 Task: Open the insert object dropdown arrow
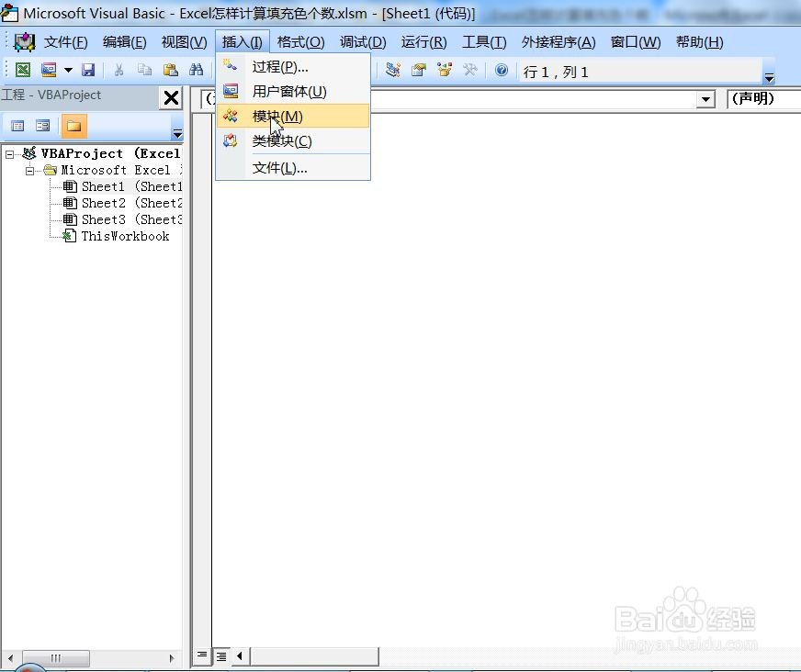68,70
